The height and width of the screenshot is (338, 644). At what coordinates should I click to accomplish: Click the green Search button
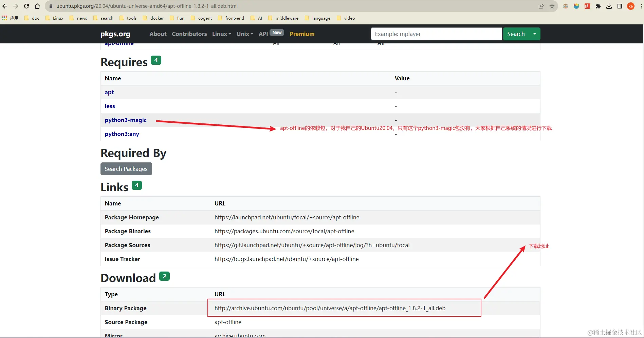pos(516,34)
